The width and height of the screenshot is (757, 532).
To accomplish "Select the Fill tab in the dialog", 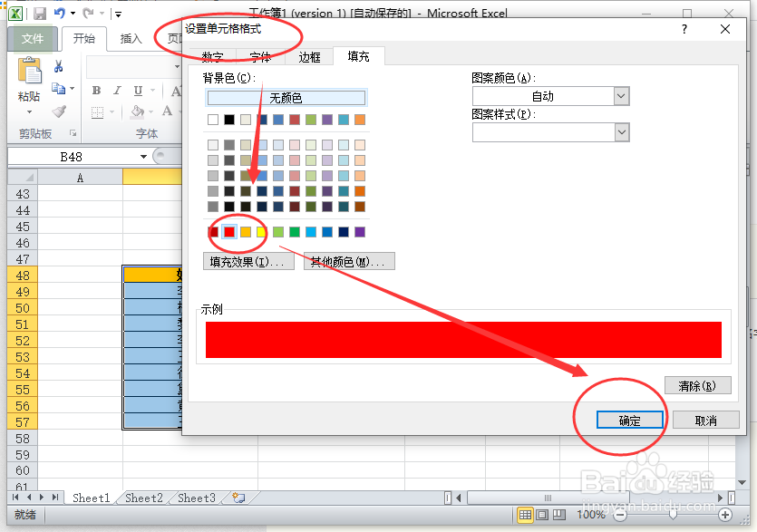I will click(x=358, y=56).
